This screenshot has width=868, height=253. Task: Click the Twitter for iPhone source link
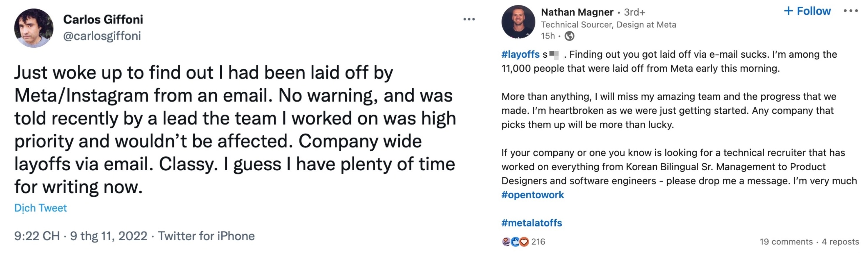[206, 236]
